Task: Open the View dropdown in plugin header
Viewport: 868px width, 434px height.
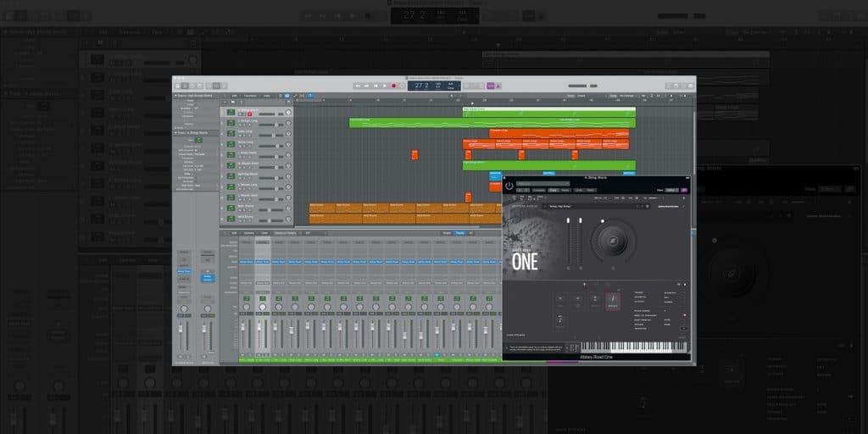Action: coord(671,191)
